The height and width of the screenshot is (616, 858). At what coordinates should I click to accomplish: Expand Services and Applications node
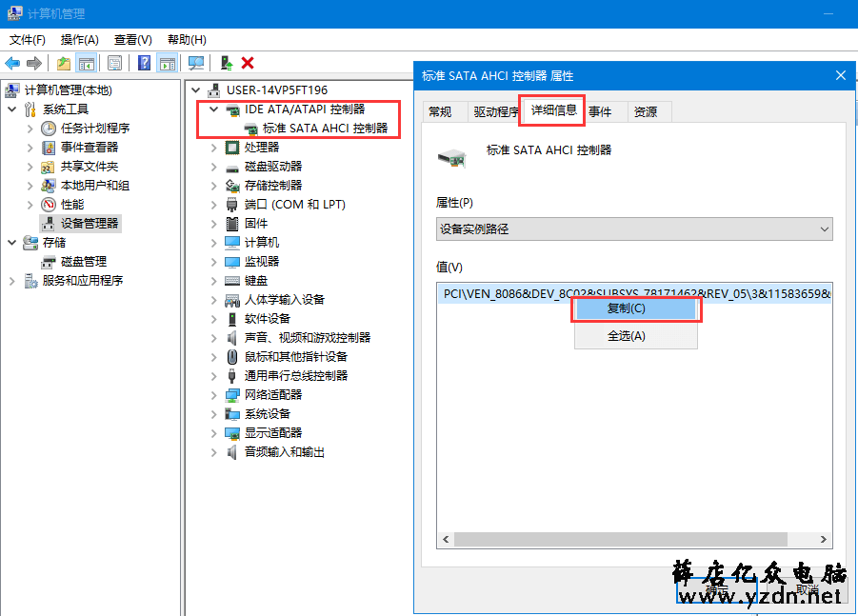tap(12, 281)
